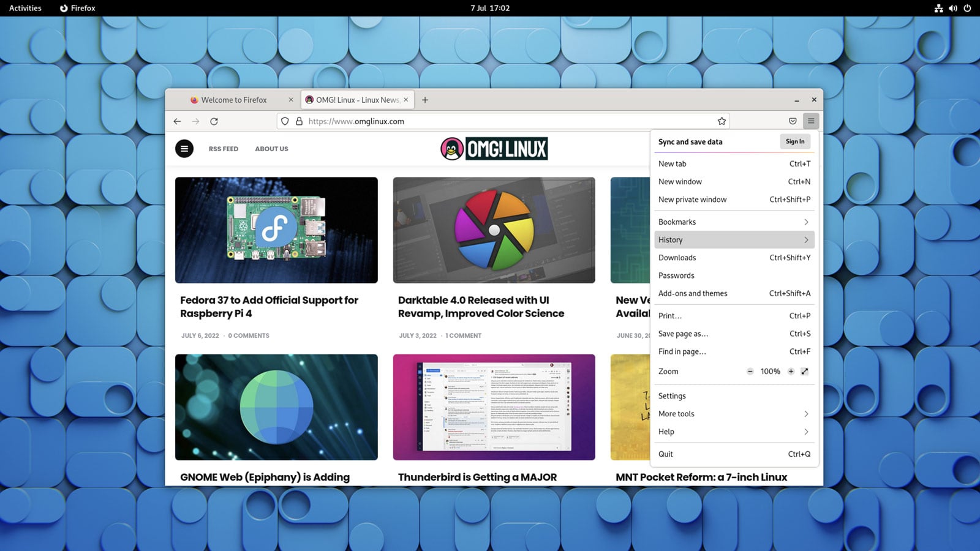Click the Sign In button
Viewport: 980px width, 551px height.
pos(795,141)
